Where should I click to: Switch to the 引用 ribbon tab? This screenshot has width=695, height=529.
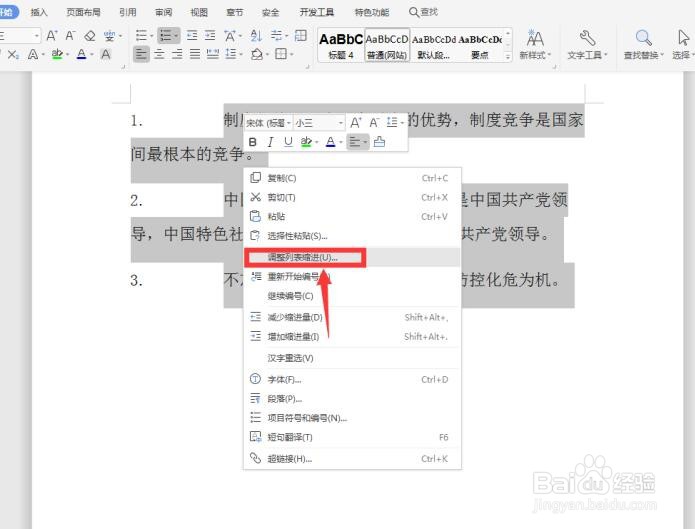coord(128,12)
